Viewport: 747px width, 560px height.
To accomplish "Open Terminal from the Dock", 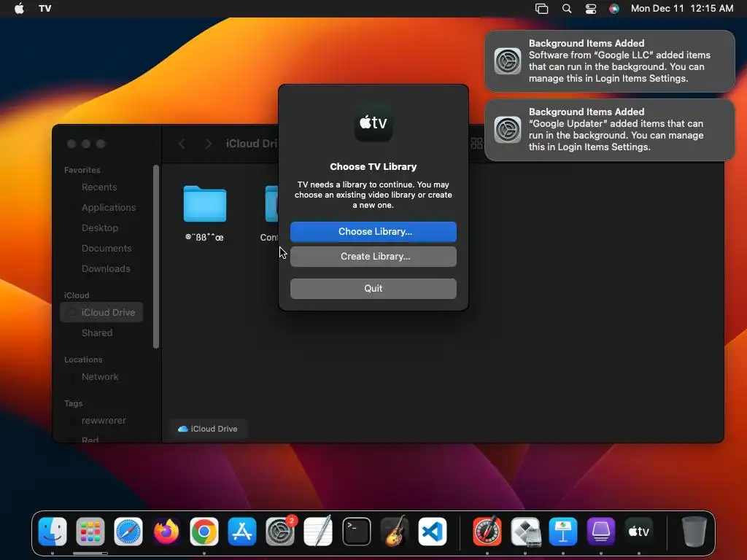I will pos(356,532).
